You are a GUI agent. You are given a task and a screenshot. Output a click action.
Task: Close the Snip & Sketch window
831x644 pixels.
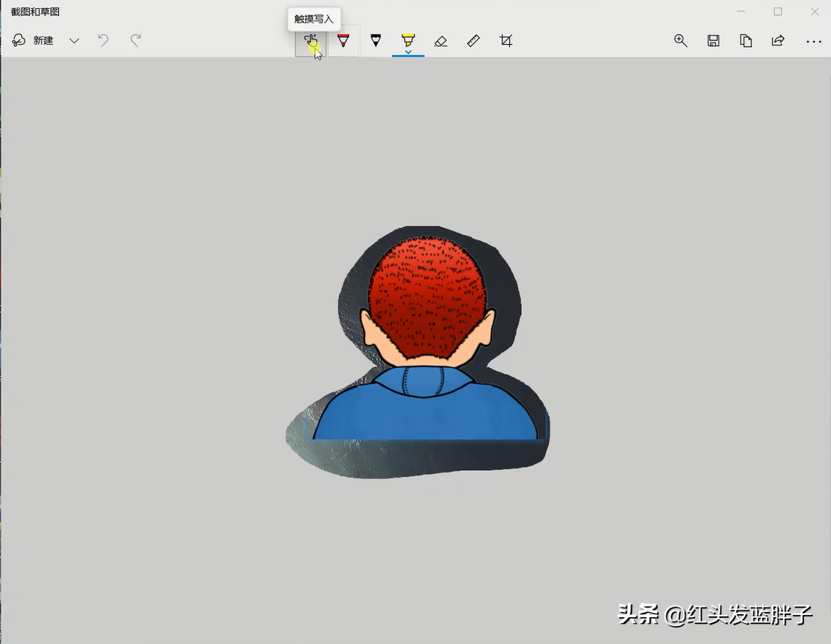(x=815, y=12)
